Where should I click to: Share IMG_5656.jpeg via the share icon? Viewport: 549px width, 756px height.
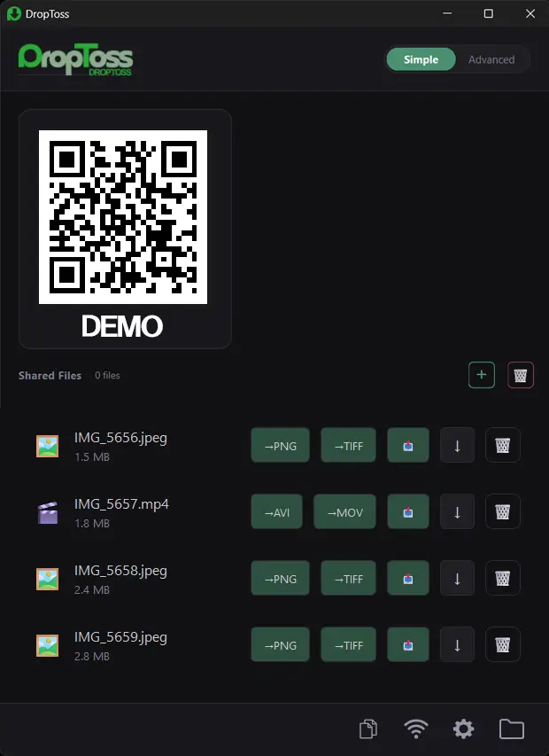click(408, 445)
